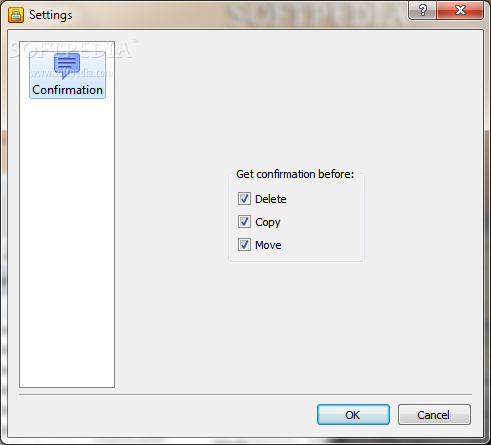This screenshot has width=491, height=445.
Task: Uncheck the Delete confirmation checkbox
Action: click(x=244, y=199)
